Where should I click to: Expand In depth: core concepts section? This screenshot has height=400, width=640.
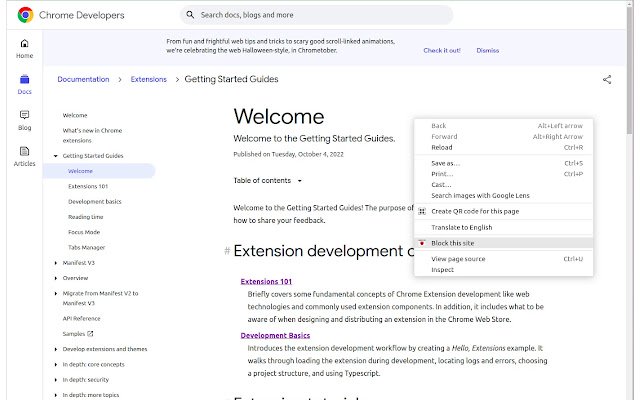[x=56, y=364]
